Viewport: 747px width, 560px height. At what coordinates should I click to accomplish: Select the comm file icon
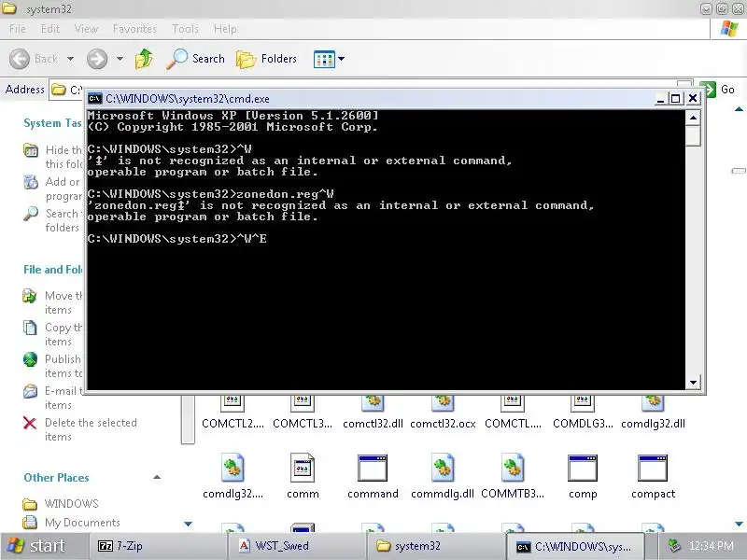point(303,468)
